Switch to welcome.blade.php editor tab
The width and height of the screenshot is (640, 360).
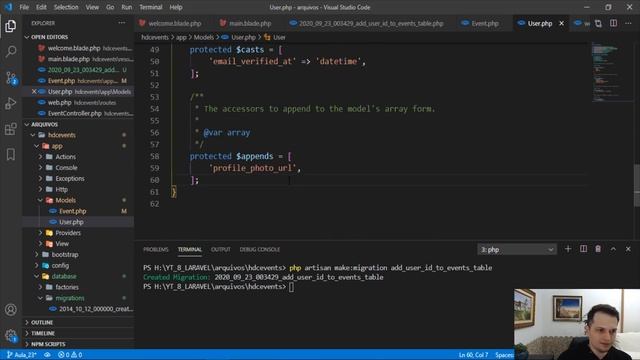click(x=174, y=24)
